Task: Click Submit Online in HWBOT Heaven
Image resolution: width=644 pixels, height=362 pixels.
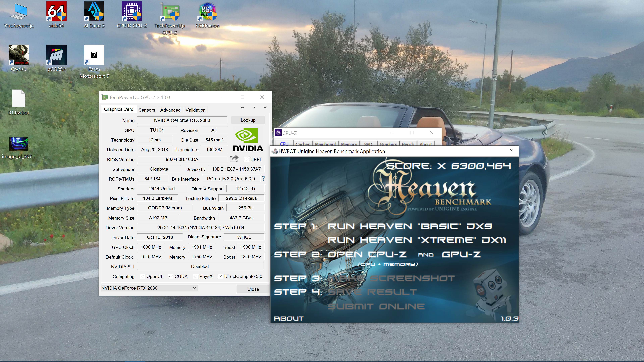Action: coord(376,306)
